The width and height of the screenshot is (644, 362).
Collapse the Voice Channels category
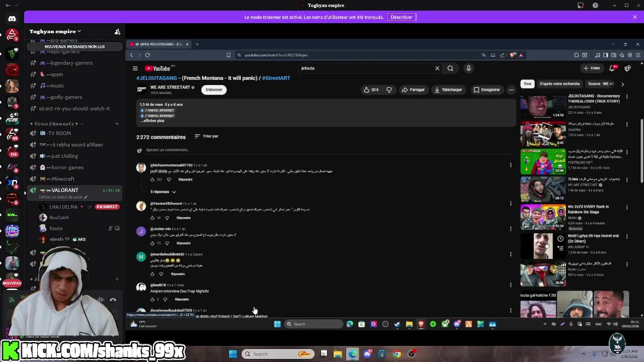tap(55, 124)
